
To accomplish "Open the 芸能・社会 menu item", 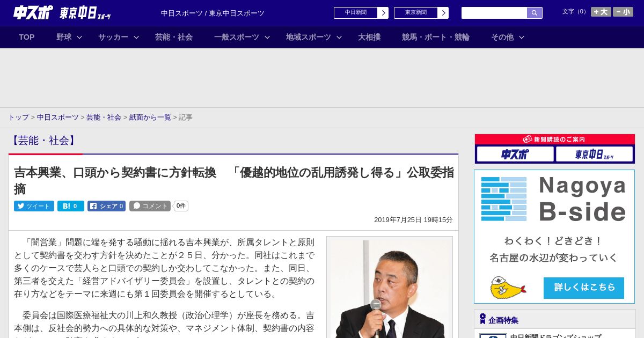I will pyautogui.click(x=174, y=37).
